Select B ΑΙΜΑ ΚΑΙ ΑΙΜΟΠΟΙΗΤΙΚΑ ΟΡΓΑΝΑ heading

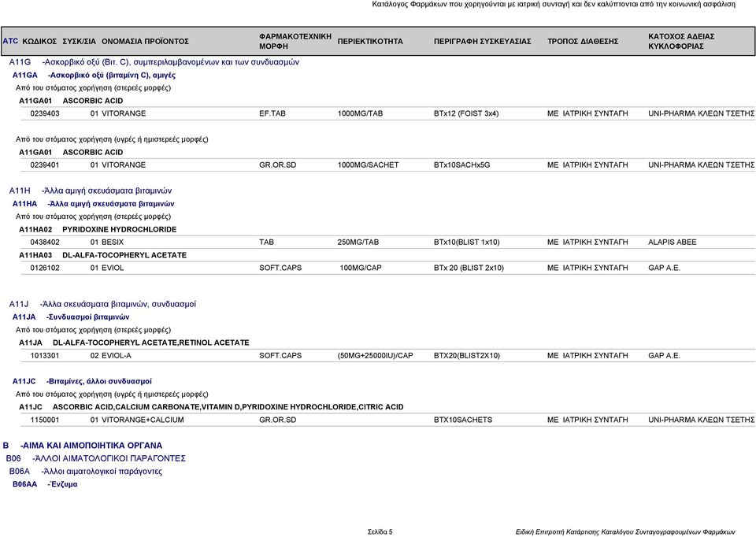pyautogui.click(x=83, y=446)
